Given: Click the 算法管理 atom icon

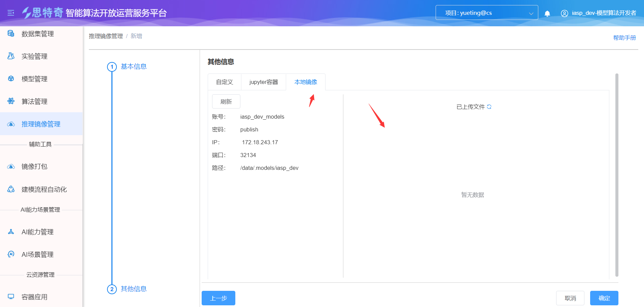Looking at the screenshot, I should pyautogui.click(x=11, y=101).
